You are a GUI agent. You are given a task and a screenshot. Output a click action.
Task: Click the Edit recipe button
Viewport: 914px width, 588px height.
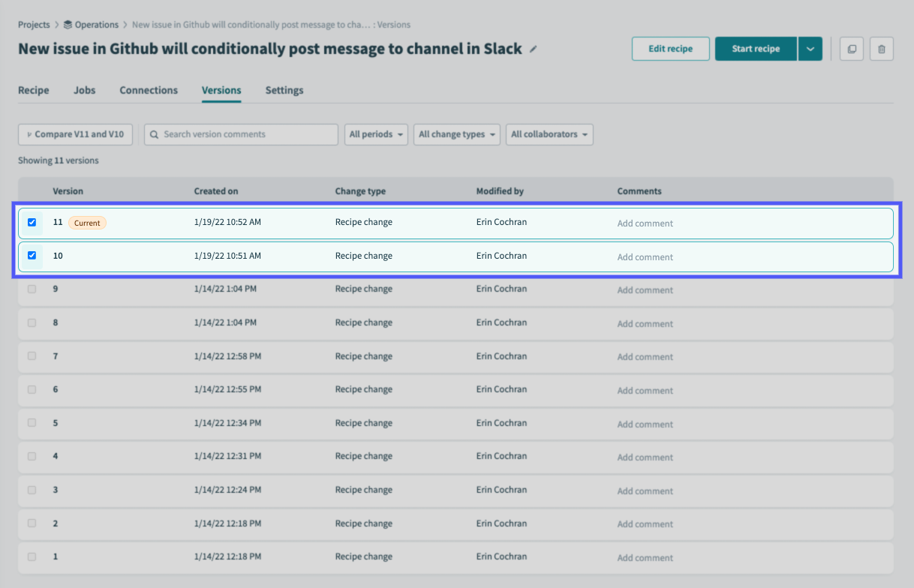tap(670, 48)
